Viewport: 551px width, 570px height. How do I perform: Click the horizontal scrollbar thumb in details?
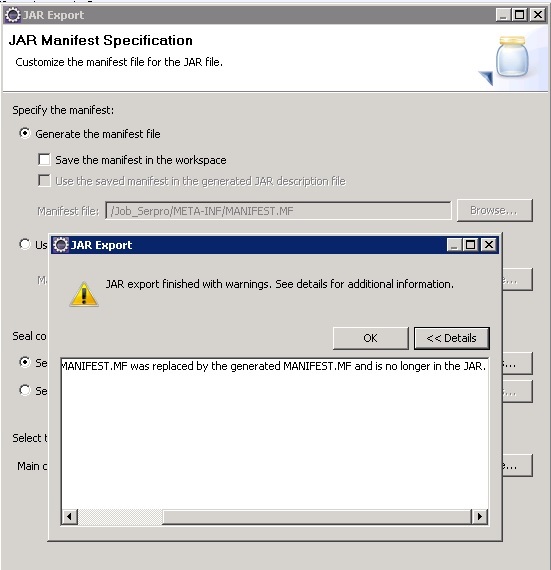[316, 516]
